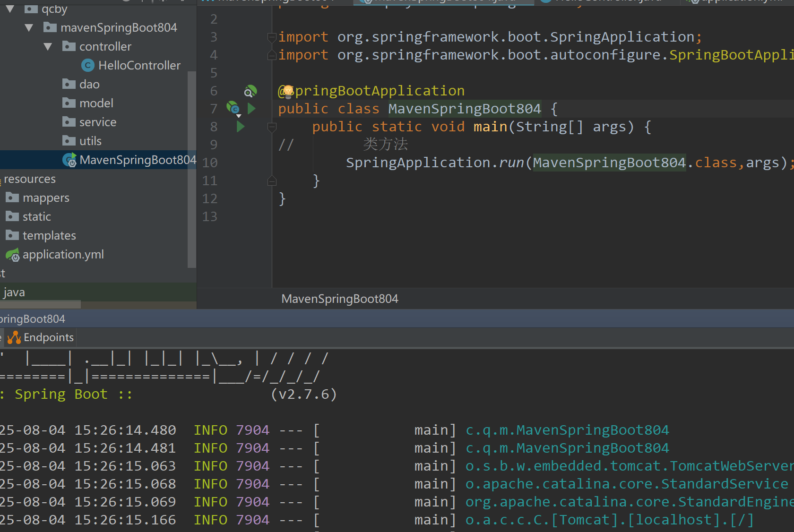794x532 pixels.
Task: Collapse the main method via line 8 fold marker
Action: tap(272, 127)
